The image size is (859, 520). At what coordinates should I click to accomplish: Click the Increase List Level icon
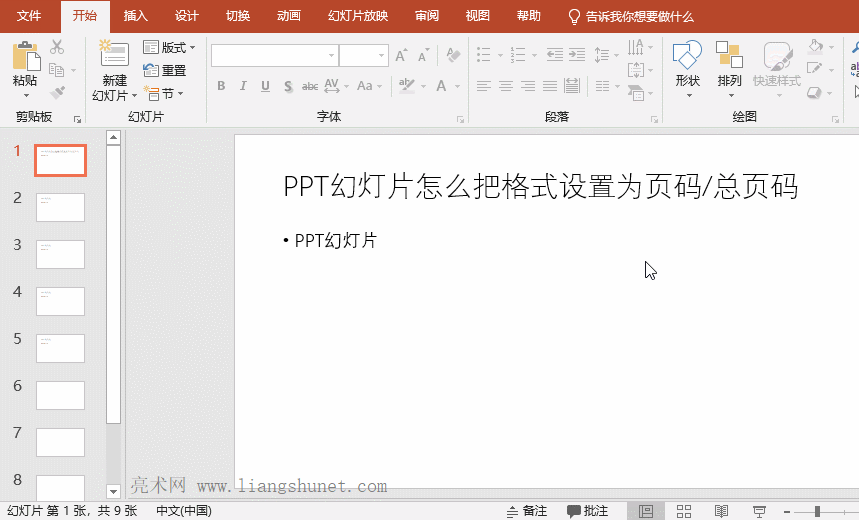pyautogui.click(x=577, y=54)
